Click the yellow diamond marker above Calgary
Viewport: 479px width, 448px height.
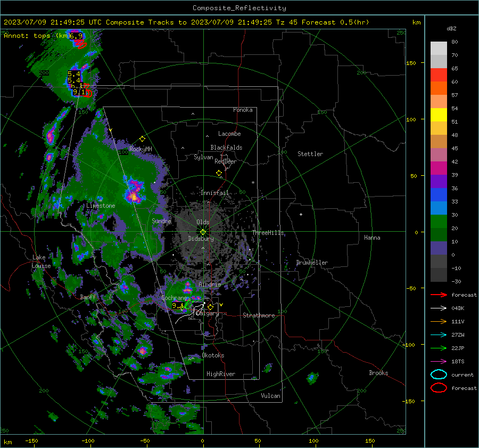coord(210,307)
